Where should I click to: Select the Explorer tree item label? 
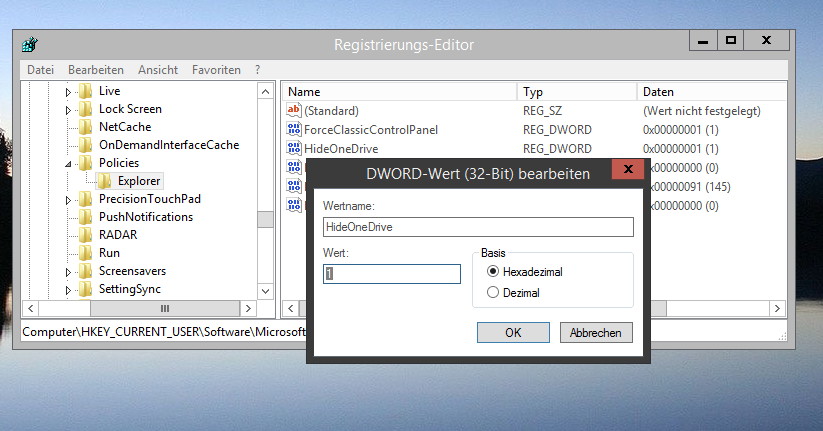point(139,181)
